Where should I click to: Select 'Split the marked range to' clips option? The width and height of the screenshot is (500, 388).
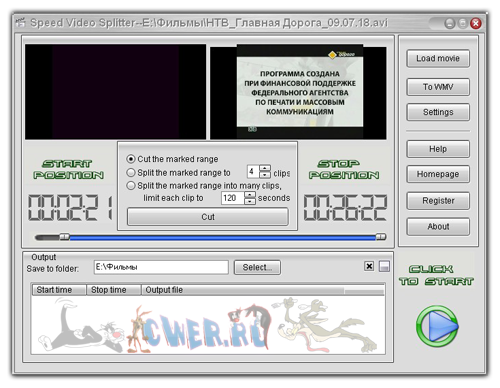tap(131, 172)
